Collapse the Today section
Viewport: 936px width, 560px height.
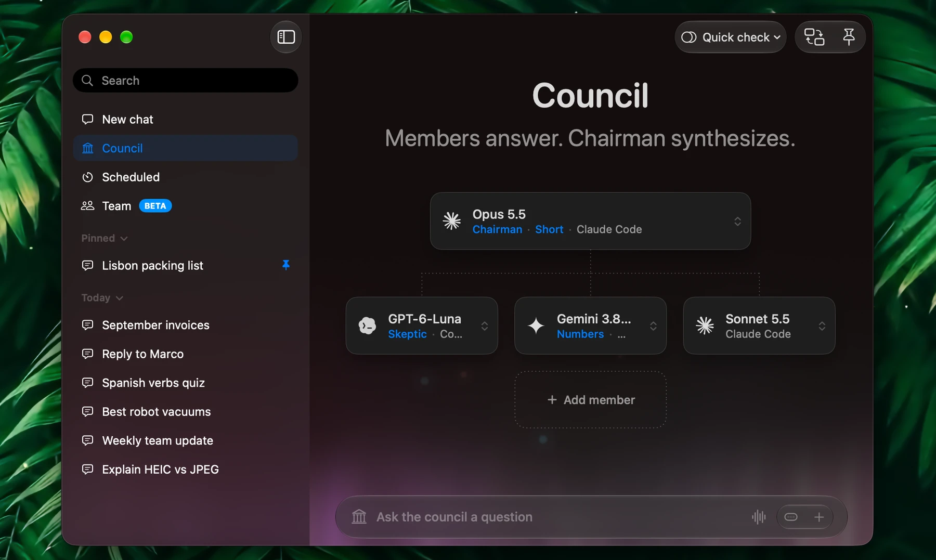click(x=102, y=298)
